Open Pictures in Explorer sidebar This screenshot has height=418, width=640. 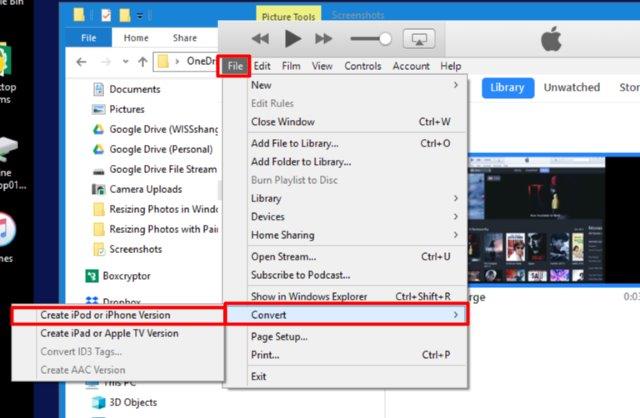pyautogui.click(x=118, y=109)
